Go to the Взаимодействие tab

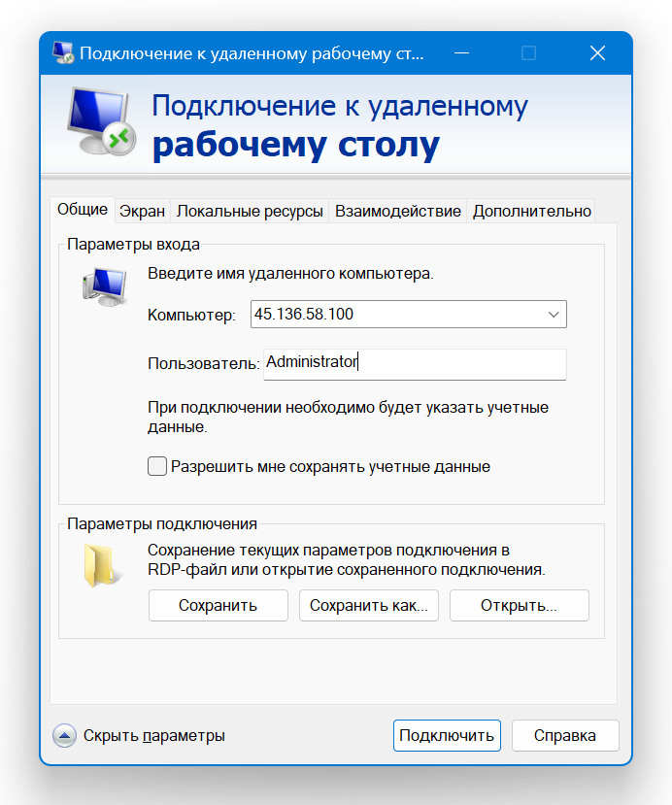click(x=398, y=211)
